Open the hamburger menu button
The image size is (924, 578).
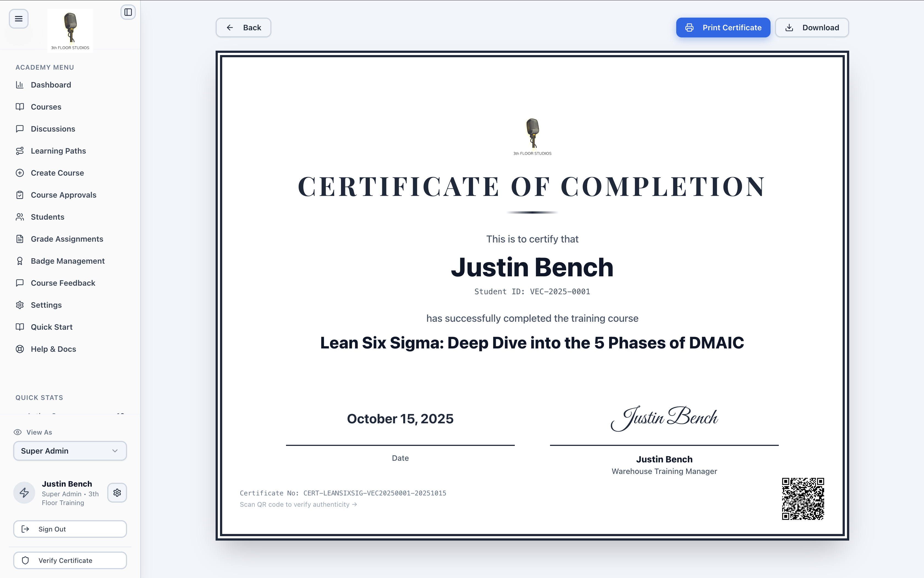(x=18, y=19)
